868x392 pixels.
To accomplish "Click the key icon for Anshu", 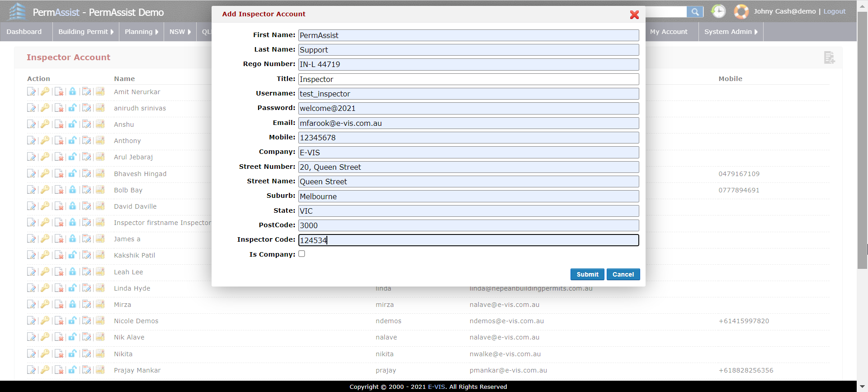I will tap(45, 124).
